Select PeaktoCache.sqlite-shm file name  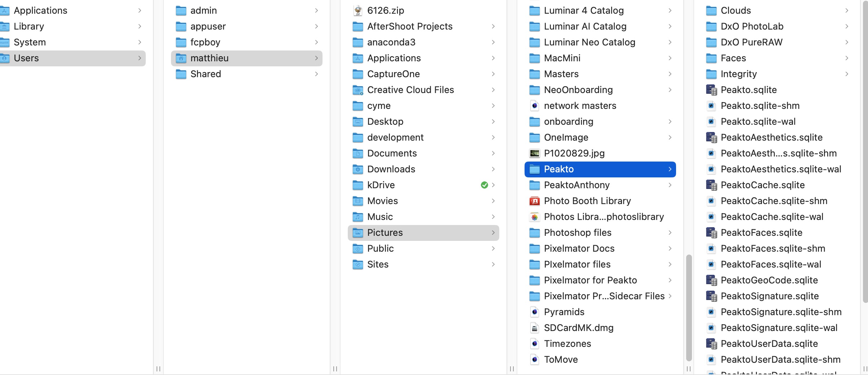(x=774, y=201)
